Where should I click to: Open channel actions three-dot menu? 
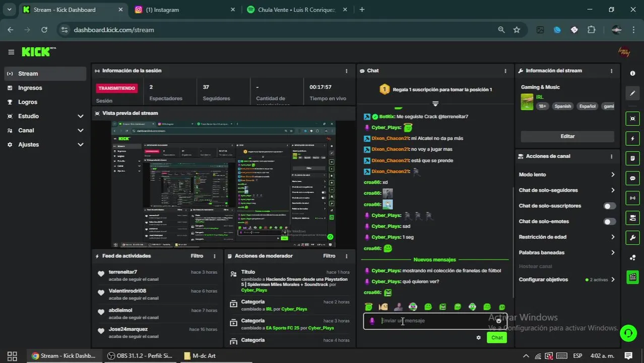[x=611, y=156]
